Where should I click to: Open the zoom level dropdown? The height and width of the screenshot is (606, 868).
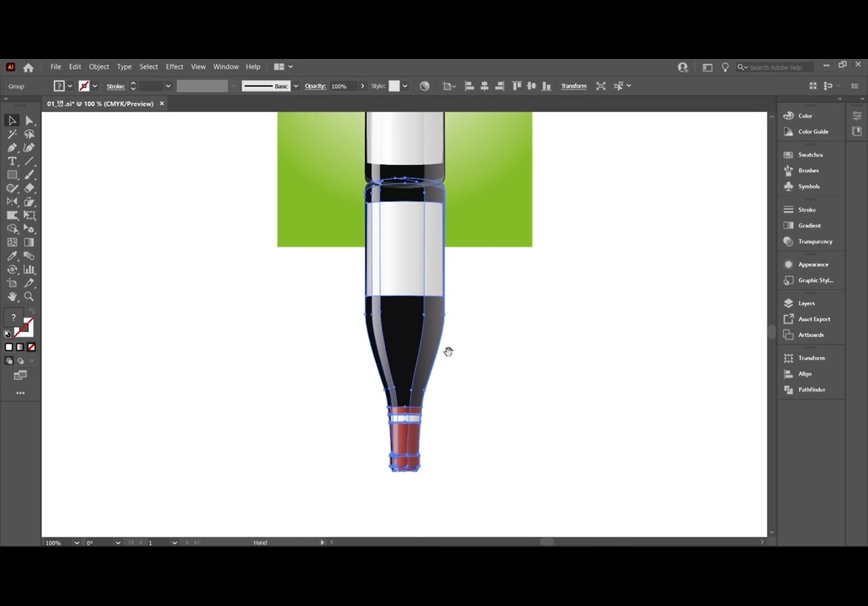pyautogui.click(x=77, y=542)
